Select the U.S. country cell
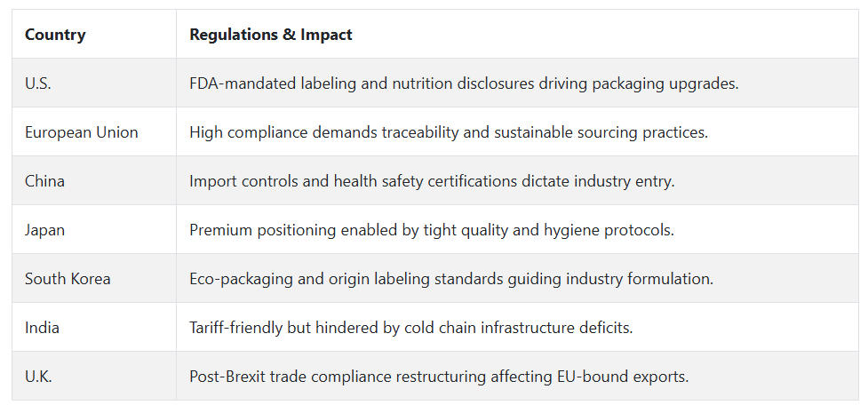868x405 pixels. click(94, 83)
